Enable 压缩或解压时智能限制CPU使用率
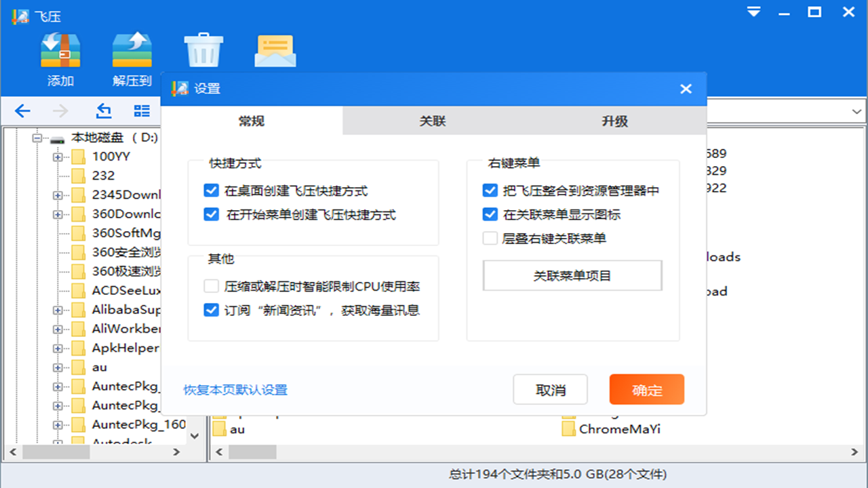 [211, 286]
